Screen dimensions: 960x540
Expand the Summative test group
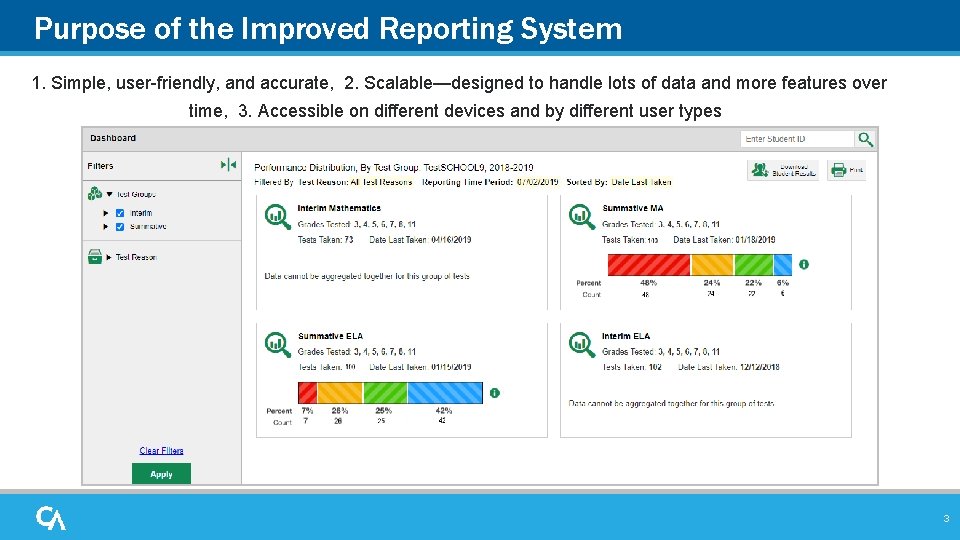coord(106,227)
